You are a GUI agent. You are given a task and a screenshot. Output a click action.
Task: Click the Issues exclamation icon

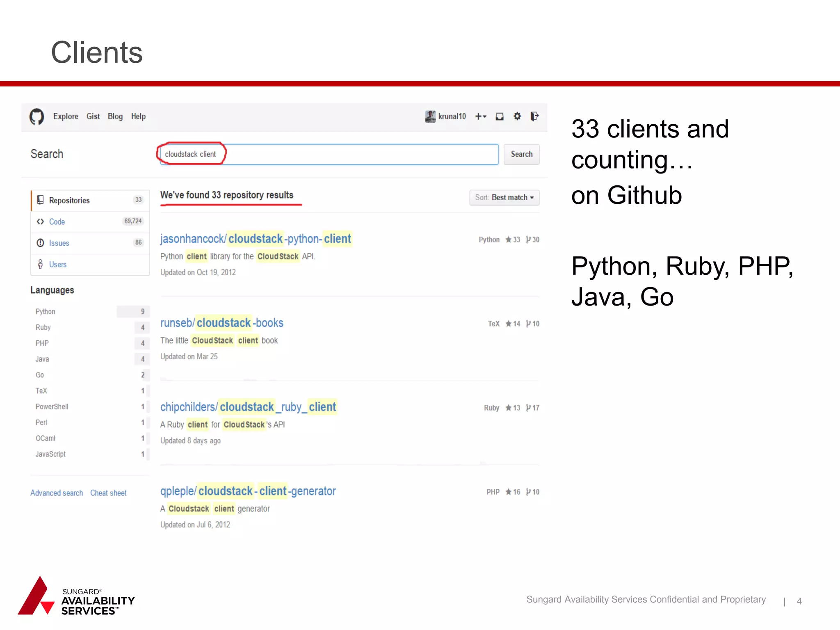click(x=40, y=243)
